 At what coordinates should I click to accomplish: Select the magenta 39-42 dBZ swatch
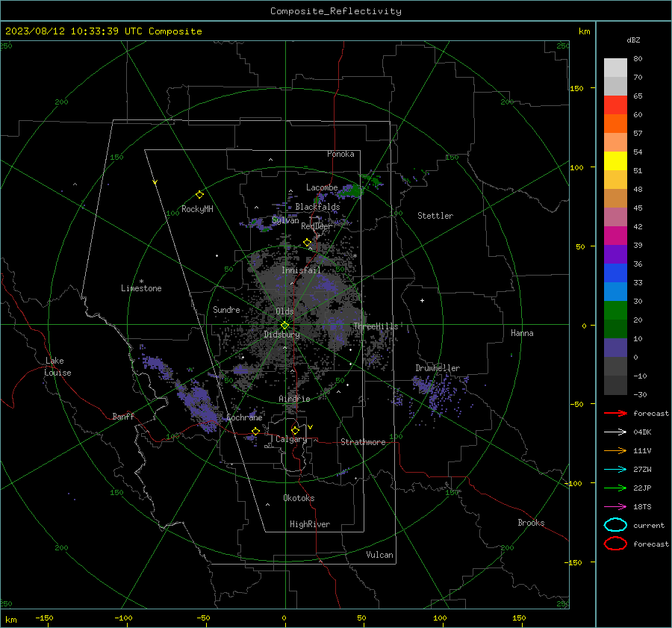tap(615, 236)
